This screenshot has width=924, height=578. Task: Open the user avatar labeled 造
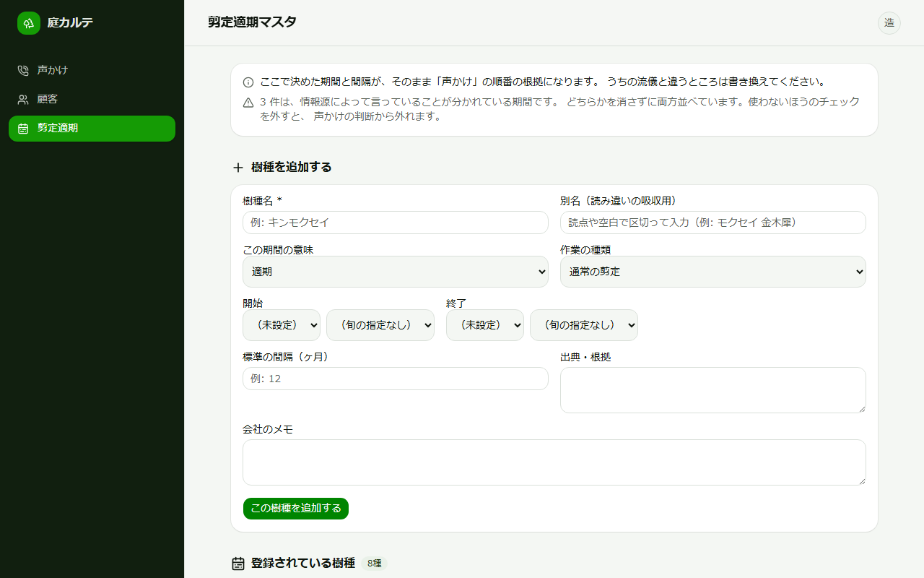889,23
